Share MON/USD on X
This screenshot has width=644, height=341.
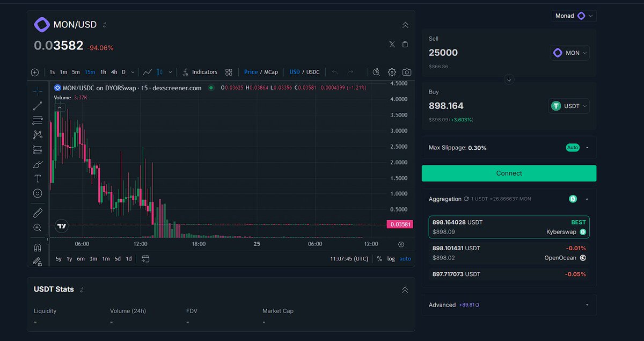(x=392, y=45)
